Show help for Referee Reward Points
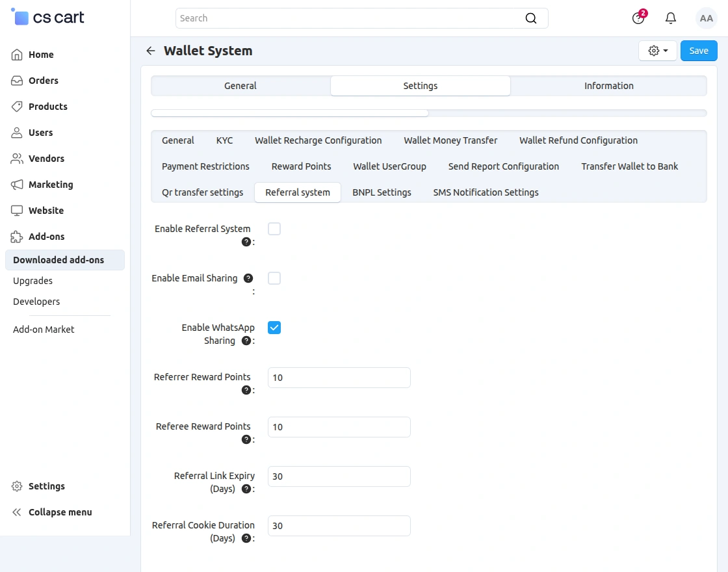The image size is (728, 572). (x=246, y=439)
